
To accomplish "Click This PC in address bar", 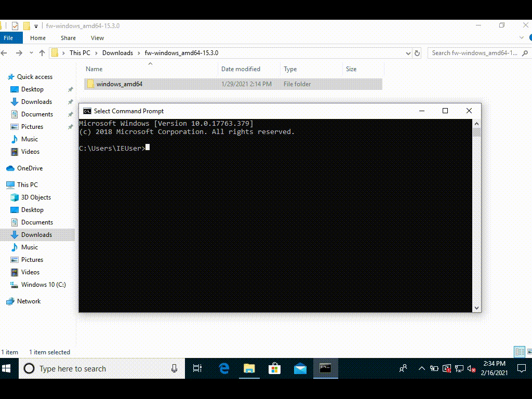I will [x=79, y=53].
